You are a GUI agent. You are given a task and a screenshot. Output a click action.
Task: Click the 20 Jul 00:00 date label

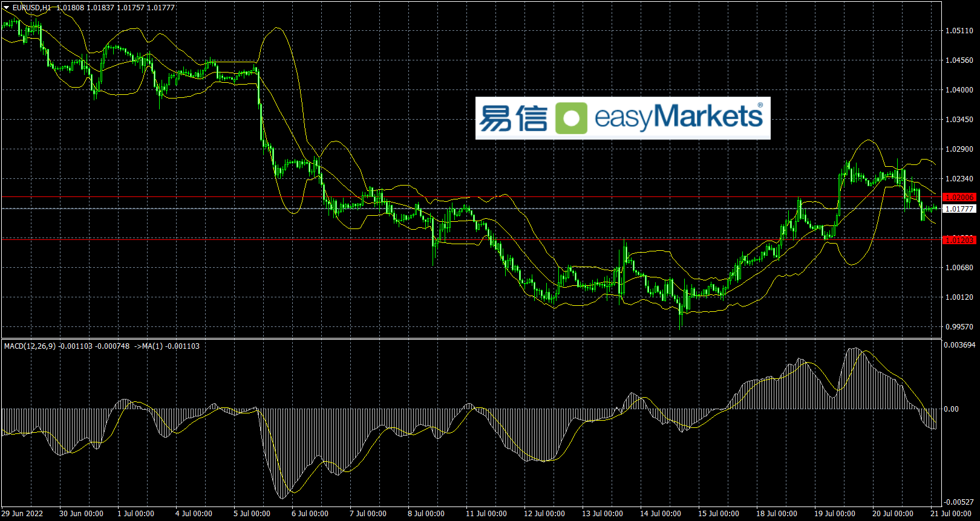[893, 514]
